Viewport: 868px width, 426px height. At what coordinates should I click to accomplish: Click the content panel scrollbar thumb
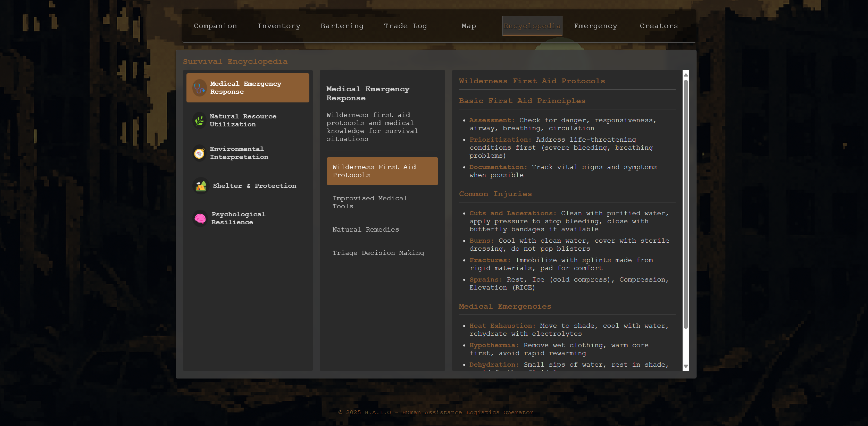point(686,204)
